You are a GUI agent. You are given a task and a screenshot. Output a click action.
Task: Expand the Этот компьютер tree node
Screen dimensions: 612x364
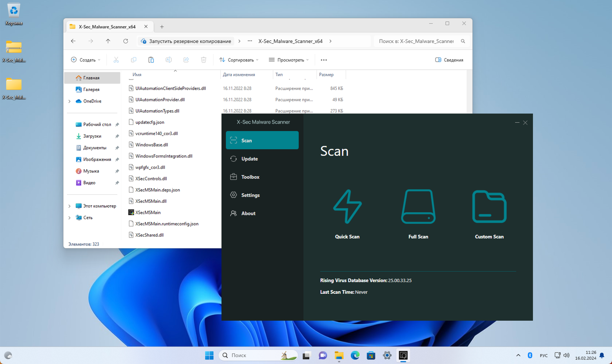point(69,206)
